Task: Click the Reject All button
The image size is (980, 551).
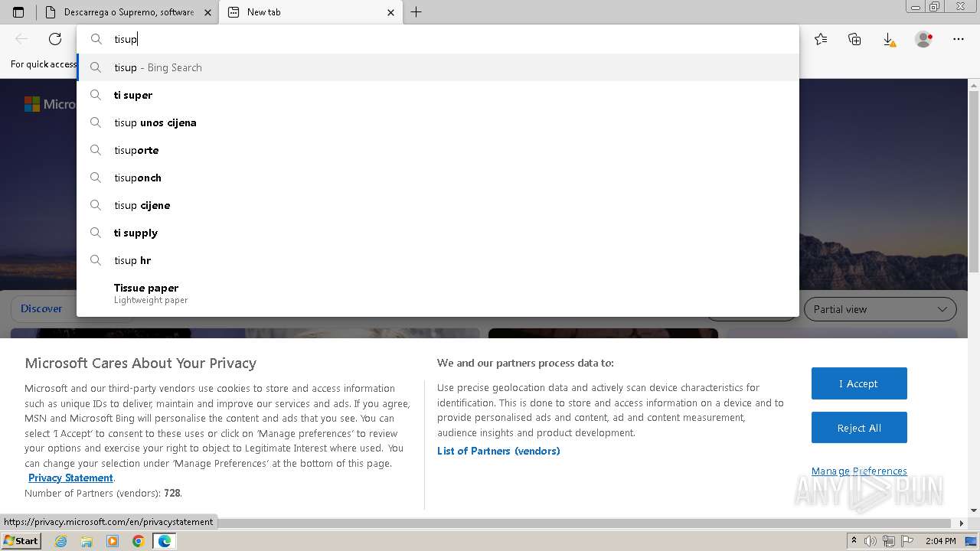Action: click(x=859, y=428)
